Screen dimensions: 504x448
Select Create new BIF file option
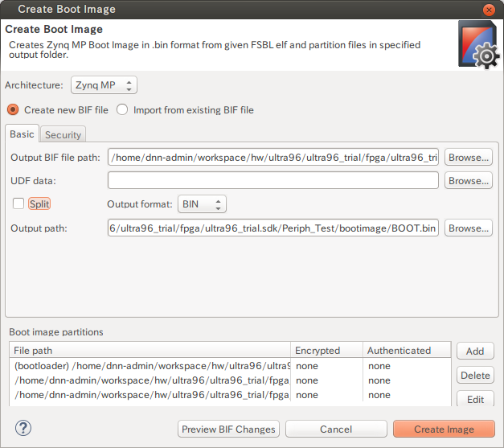tap(13, 110)
